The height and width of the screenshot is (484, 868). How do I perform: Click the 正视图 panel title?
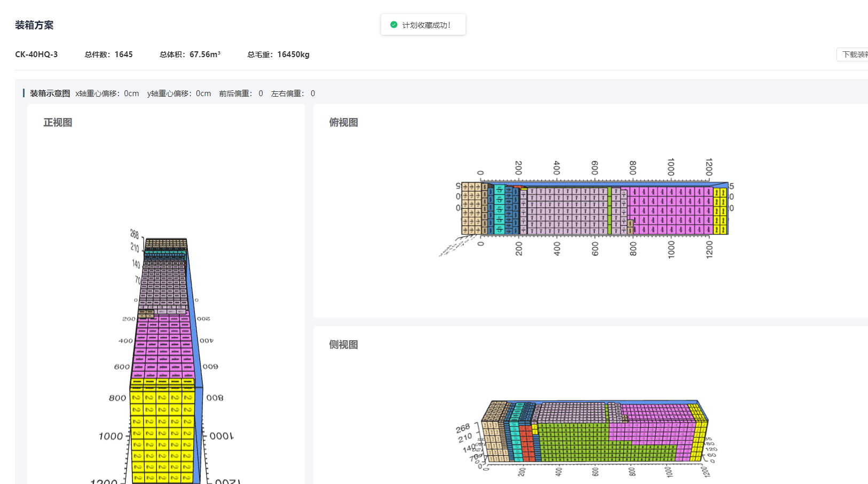(58, 122)
